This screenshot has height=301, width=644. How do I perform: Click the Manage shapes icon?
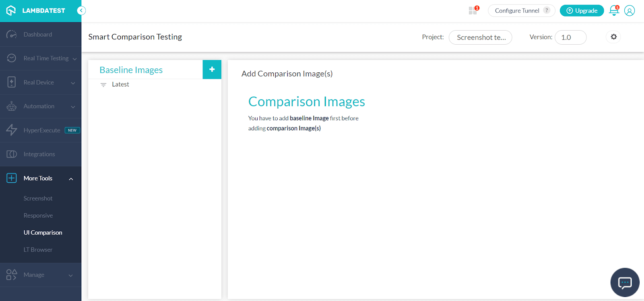pos(12,275)
